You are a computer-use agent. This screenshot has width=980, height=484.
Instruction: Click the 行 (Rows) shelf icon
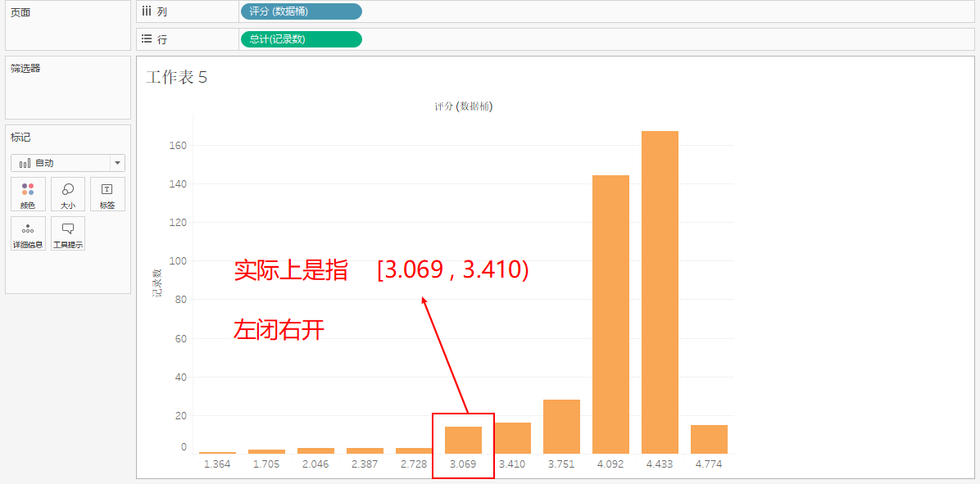click(x=146, y=38)
